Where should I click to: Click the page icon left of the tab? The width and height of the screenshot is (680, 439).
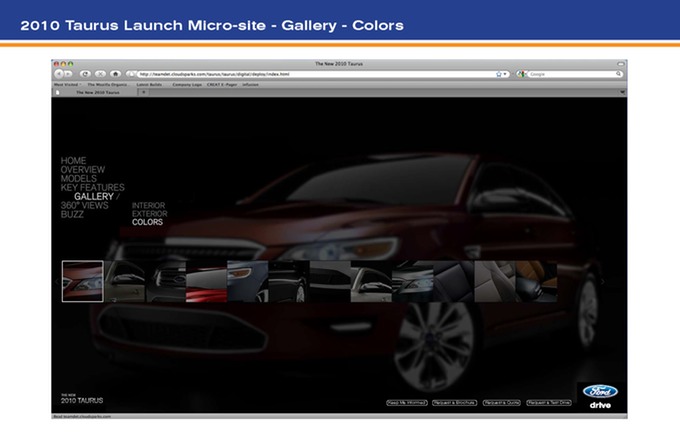[x=58, y=92]
